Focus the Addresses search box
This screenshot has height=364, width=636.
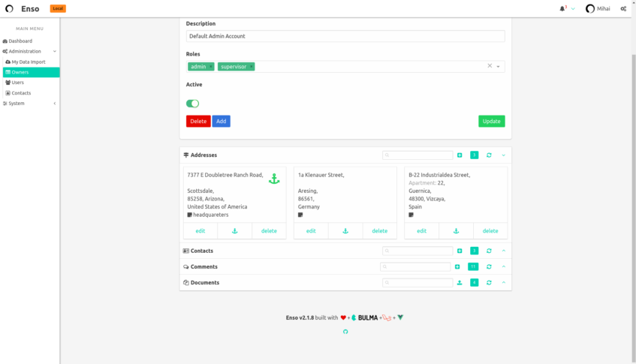coord(417,155)
